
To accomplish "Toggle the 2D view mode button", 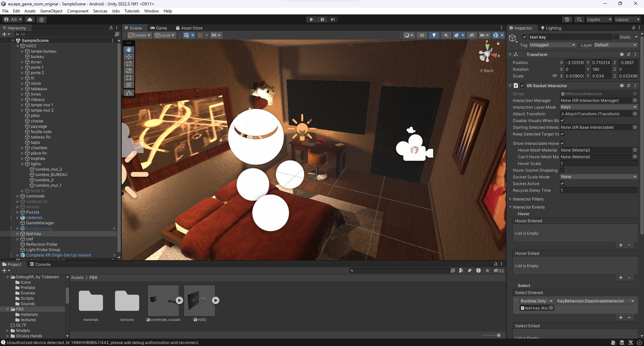I will point(422,35).
